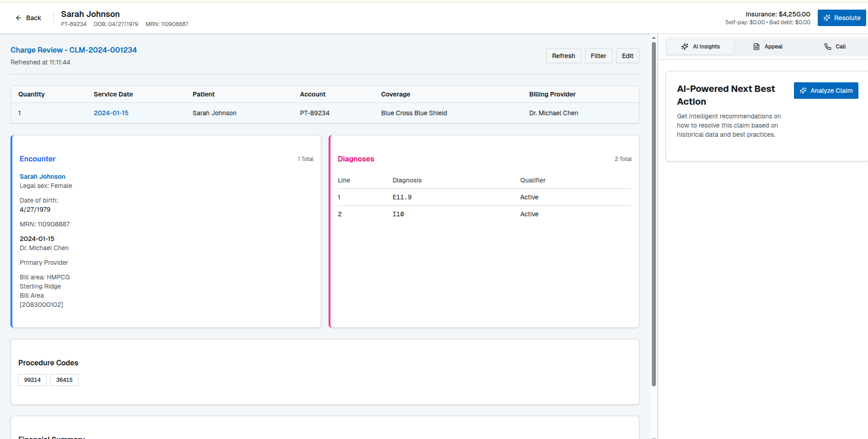Image resolution: width=868 pixels, height=439 pixels.
Task: Click the Primary Provider label
Action: click(x=44, y=262)
